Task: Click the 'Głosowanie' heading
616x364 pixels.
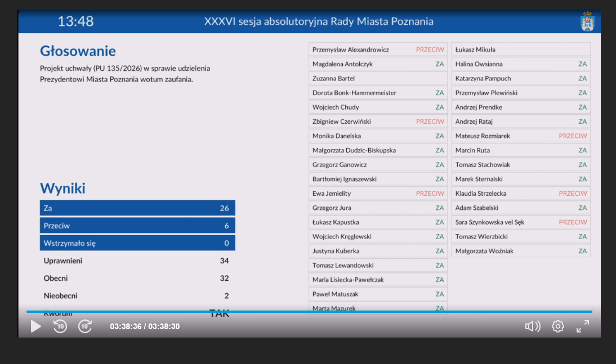Action: [78, 51]
